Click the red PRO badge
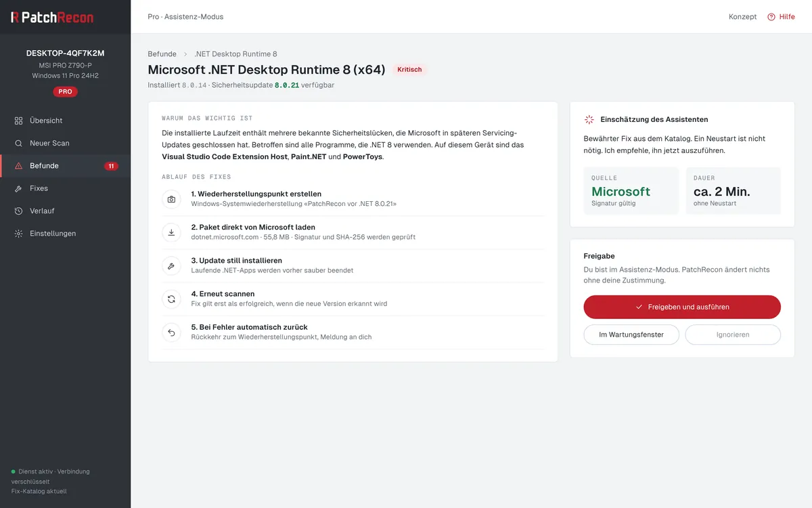This screenshot has height=508, width=812. [x=65, y=91]
